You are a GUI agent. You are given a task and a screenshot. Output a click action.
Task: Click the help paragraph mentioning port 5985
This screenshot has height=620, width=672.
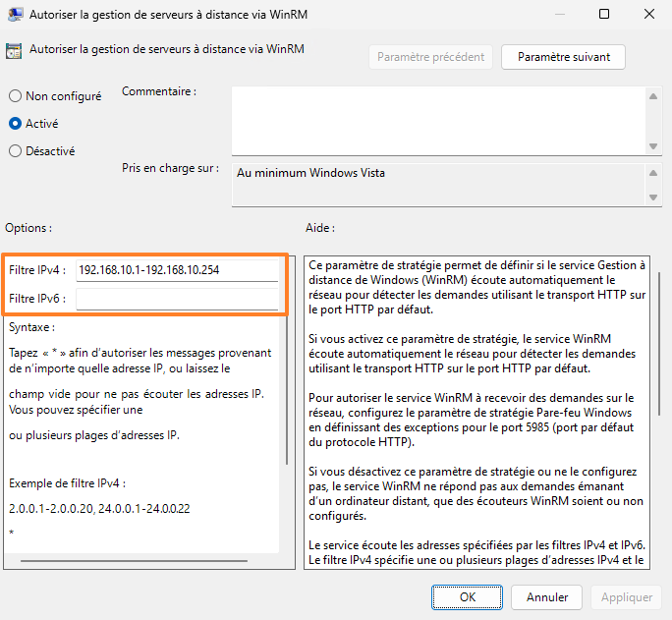pos(471,420)
